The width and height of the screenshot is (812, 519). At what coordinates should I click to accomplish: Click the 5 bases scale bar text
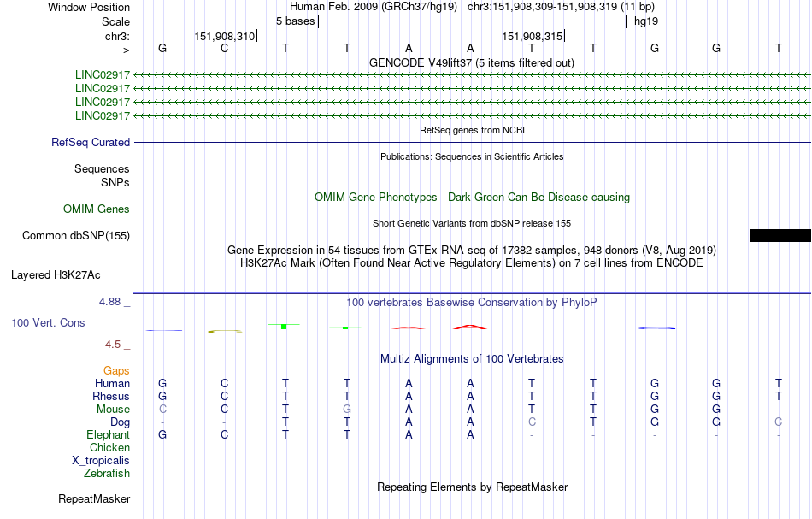[x=296, y=21]
